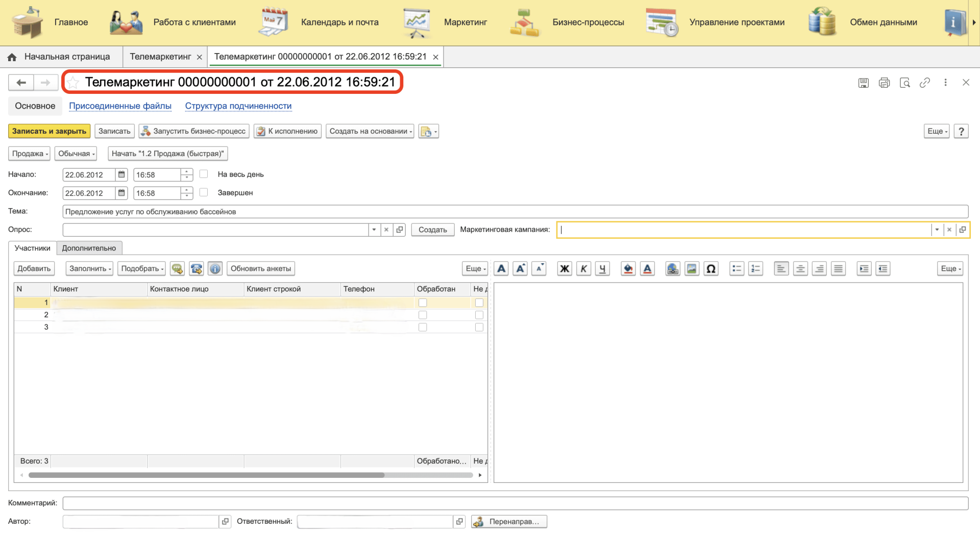Tick 'Обработан' checkbox in row 1
Image resolution: width=980 pixels, height=536 pixels.
[x=423, y=303]
